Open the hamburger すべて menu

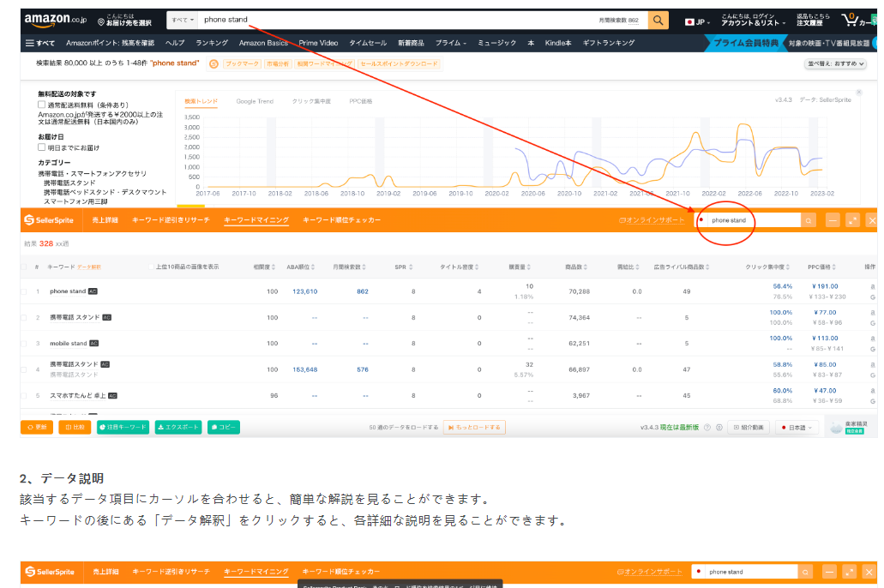point(39,43)
